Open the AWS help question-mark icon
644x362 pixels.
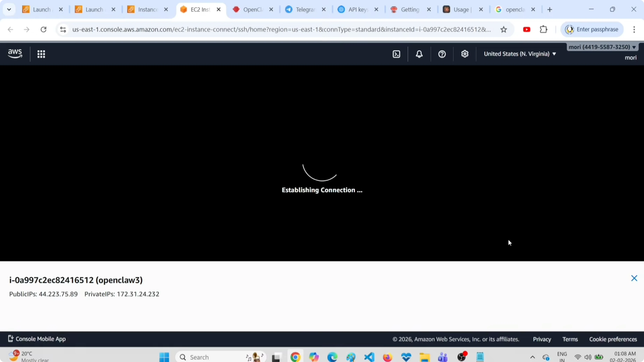coord(442,54)
